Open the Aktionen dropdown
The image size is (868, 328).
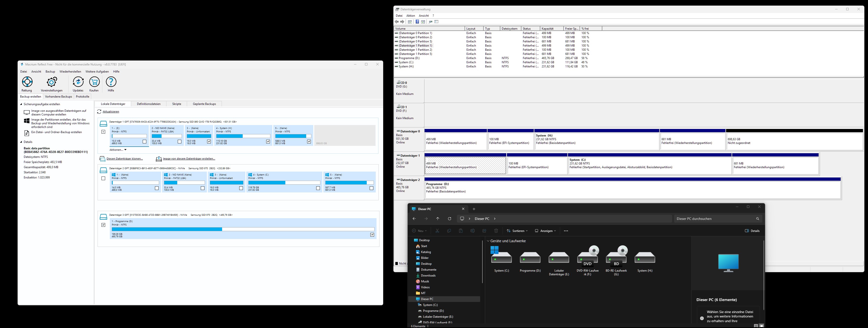(118, 150)
